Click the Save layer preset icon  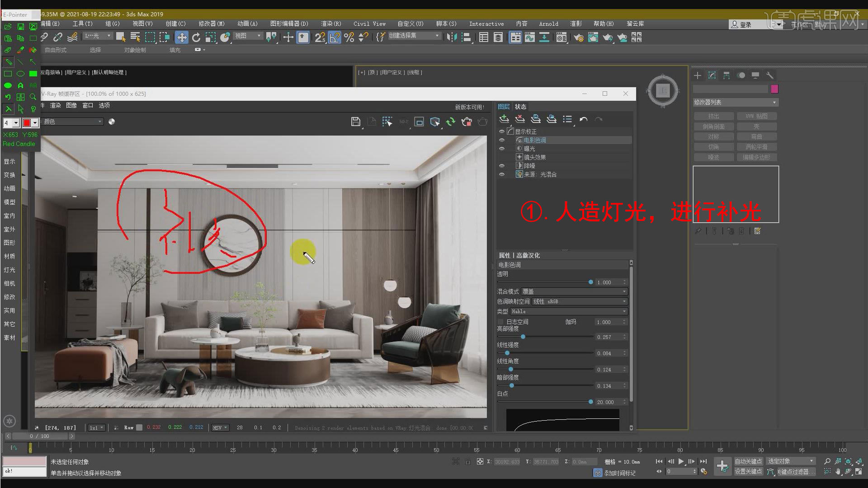[536, 119]
